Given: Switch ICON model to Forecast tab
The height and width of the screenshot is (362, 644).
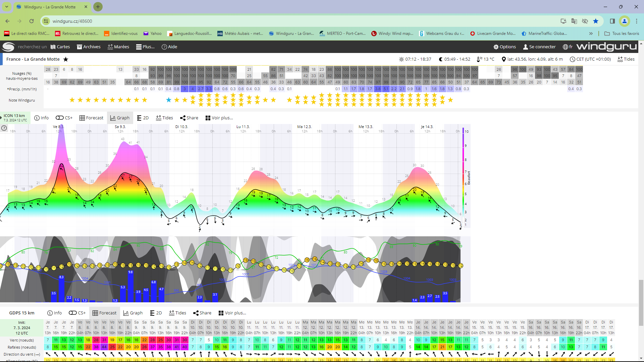Looking at the screenshot, I should [x=91, y=118].
